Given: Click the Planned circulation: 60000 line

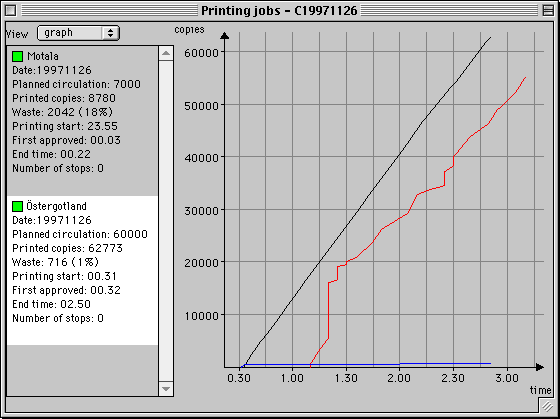Looking at the screenshot, I should coord(80,234).
